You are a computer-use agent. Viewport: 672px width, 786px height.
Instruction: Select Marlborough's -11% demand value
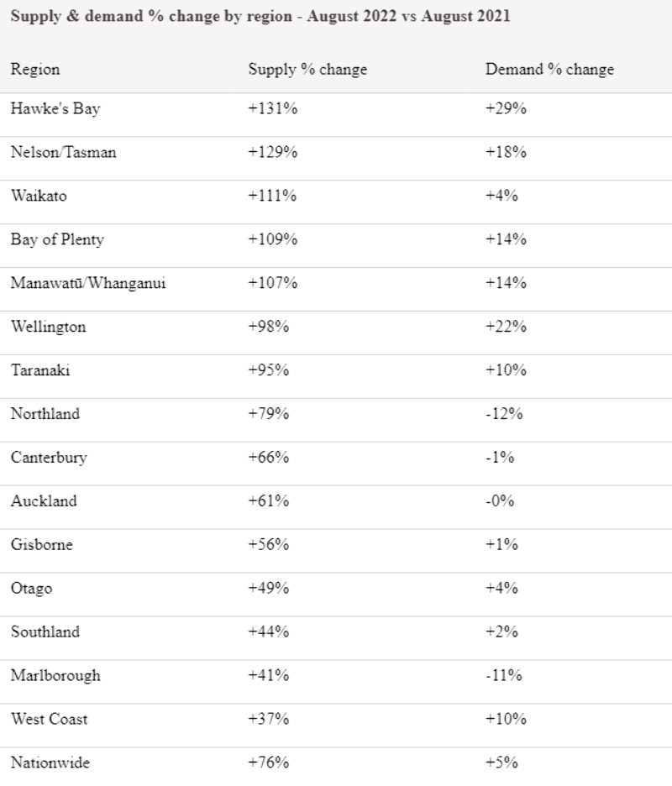[504, 676]
